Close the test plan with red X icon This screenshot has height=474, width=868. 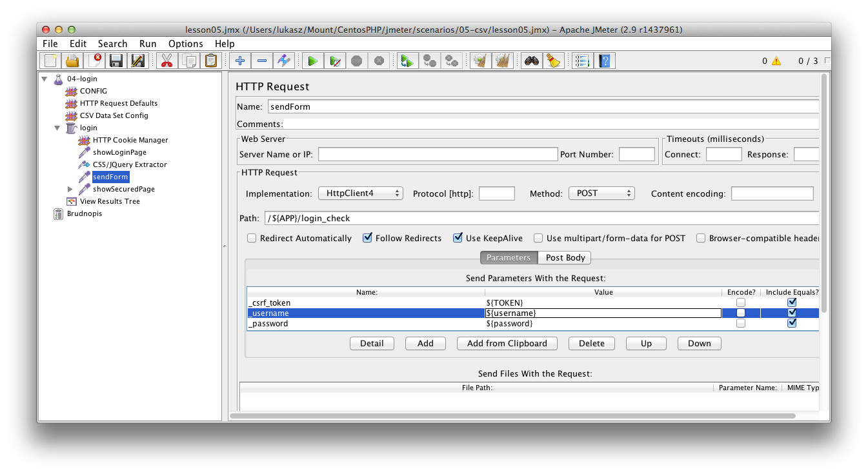[x=94, y=61]
